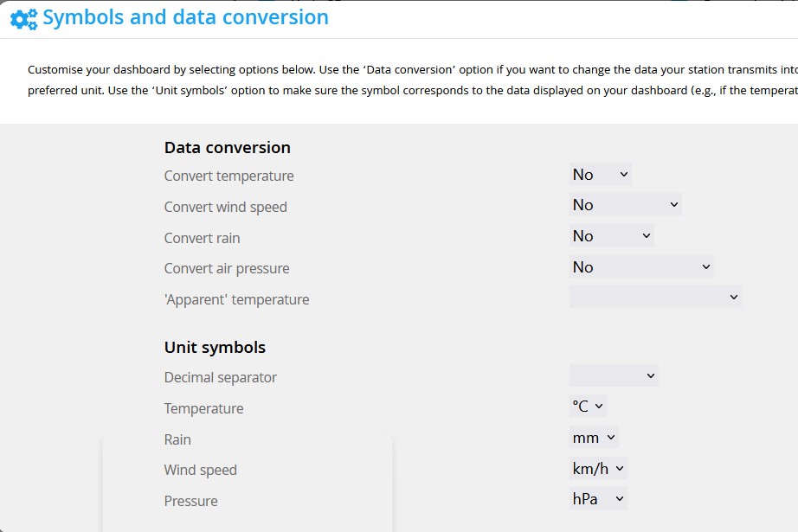Open the Convert air pressure dropdown

[x=640, y=266]
